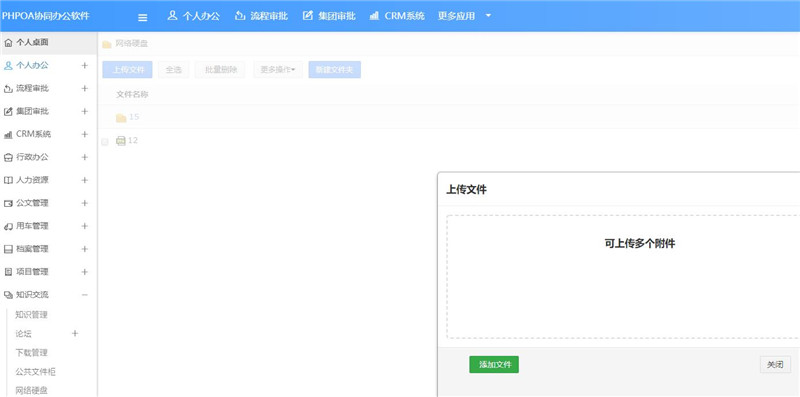Click the 项目管理 icon in sidebar

coord(8,272)
